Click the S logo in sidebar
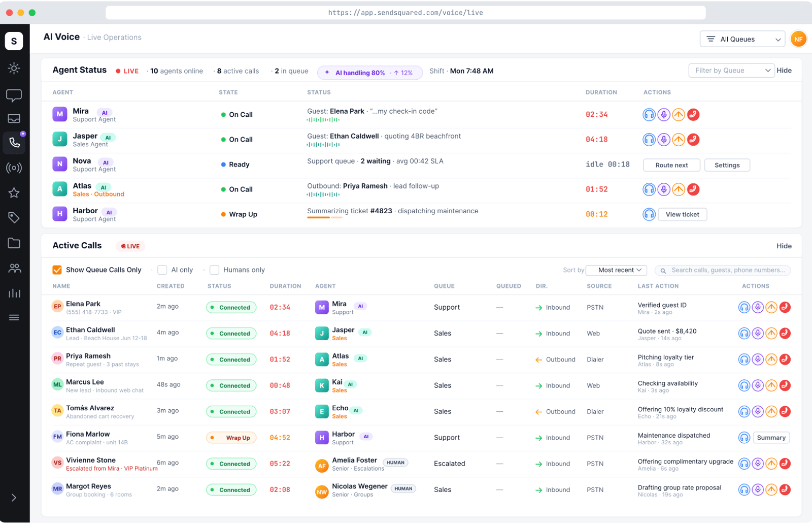This screenshot has width=812, height=524. point(14,41)
